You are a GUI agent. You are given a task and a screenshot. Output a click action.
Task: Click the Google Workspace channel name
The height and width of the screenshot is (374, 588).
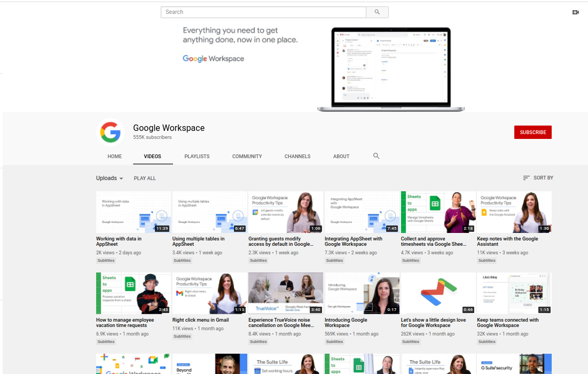coord(169,128)
